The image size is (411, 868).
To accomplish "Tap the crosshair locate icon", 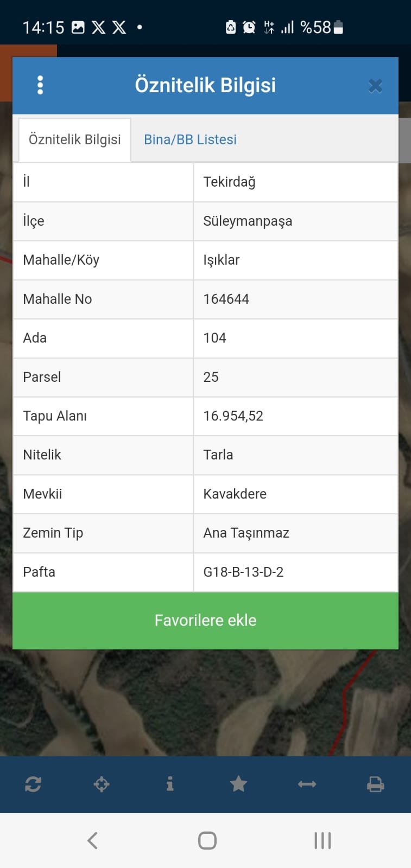I will pyautogui.click(x=102, y=784).
